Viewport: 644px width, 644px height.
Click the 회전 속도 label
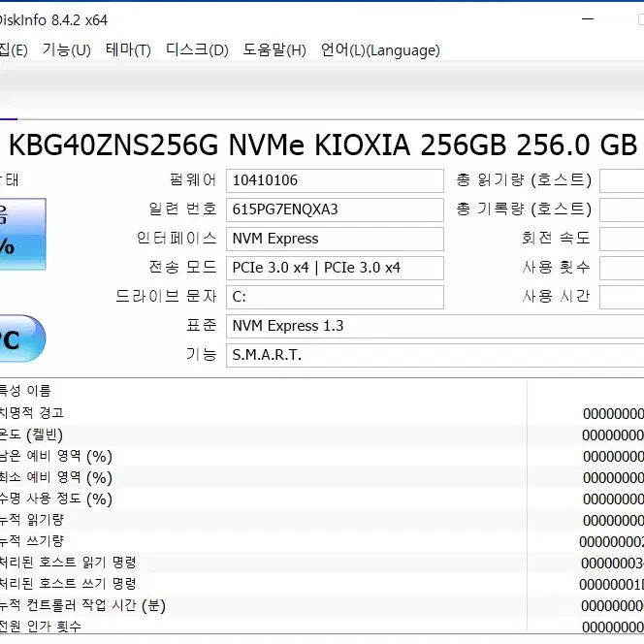point(556,238)
